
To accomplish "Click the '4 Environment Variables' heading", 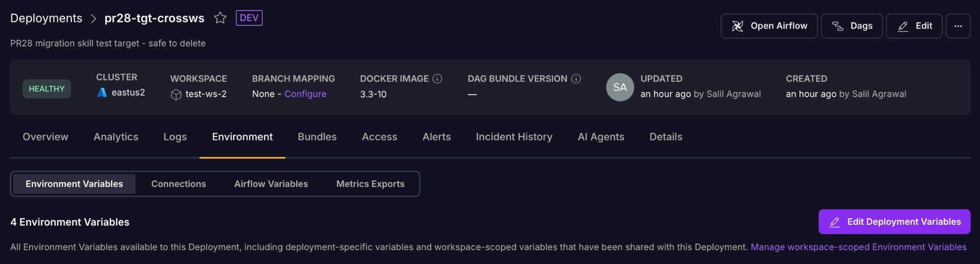I will coord(70,222).
